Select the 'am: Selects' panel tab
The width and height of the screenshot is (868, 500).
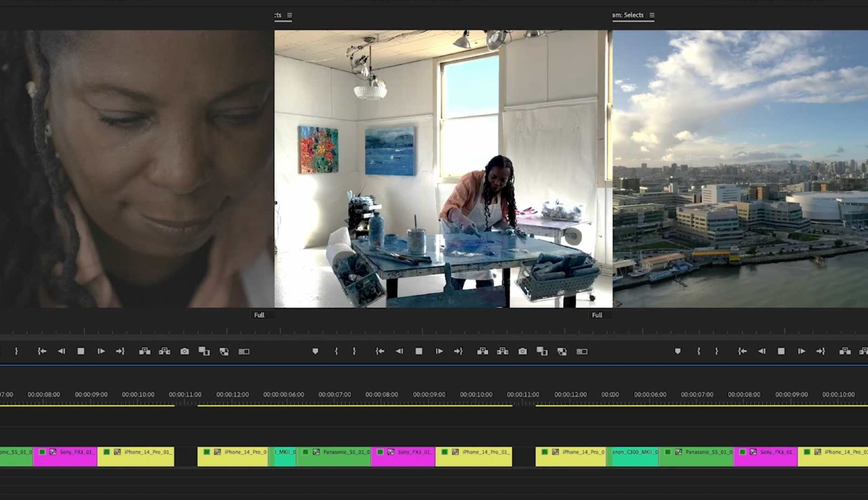(x=628, y=15)
